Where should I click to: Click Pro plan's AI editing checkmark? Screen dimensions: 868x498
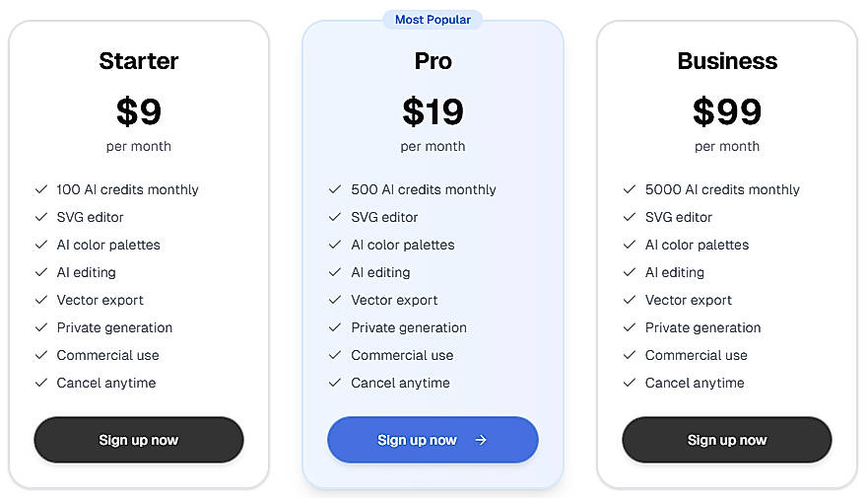coord(335,272)
